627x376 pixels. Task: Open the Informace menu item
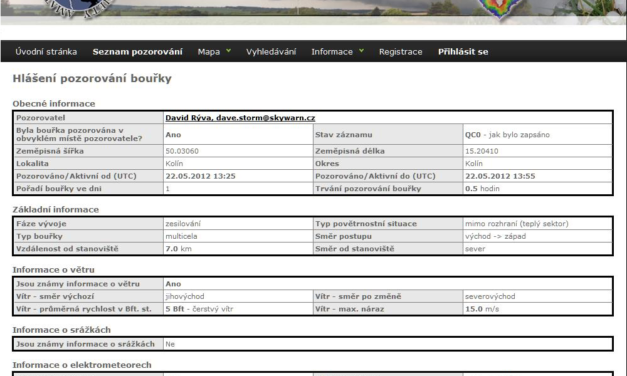332,52
